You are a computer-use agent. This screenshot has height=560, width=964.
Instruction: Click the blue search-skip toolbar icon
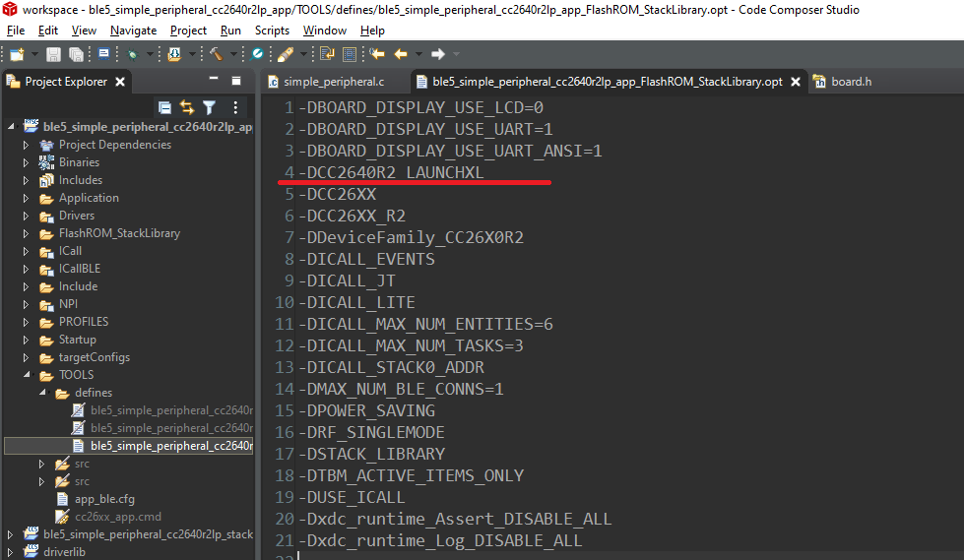click(x=258, y=54)
